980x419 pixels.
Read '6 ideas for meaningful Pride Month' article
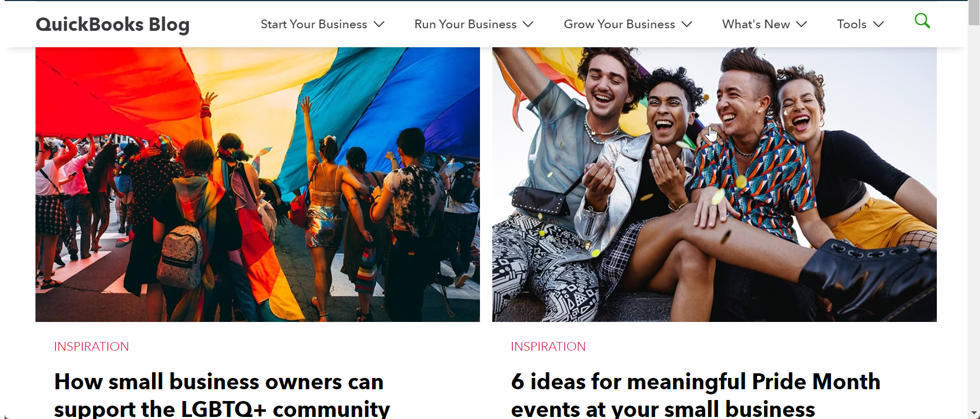pos(695,395)
